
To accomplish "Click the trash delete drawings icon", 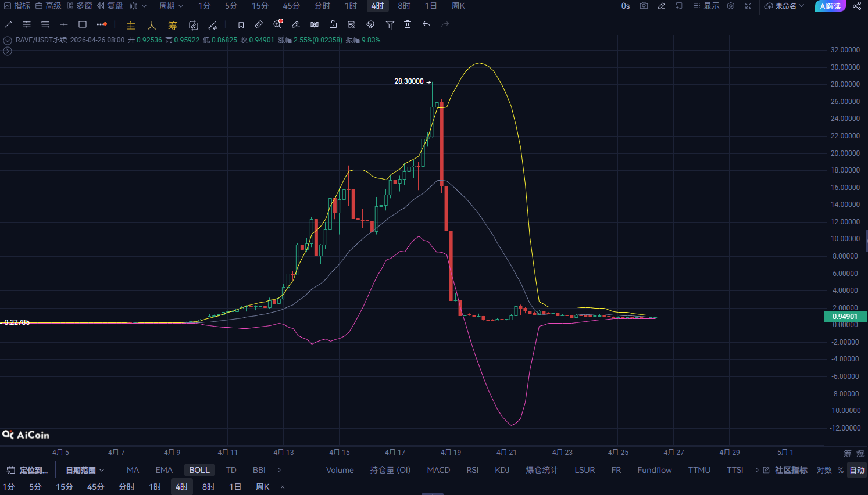I will click(x=408, y=24).
